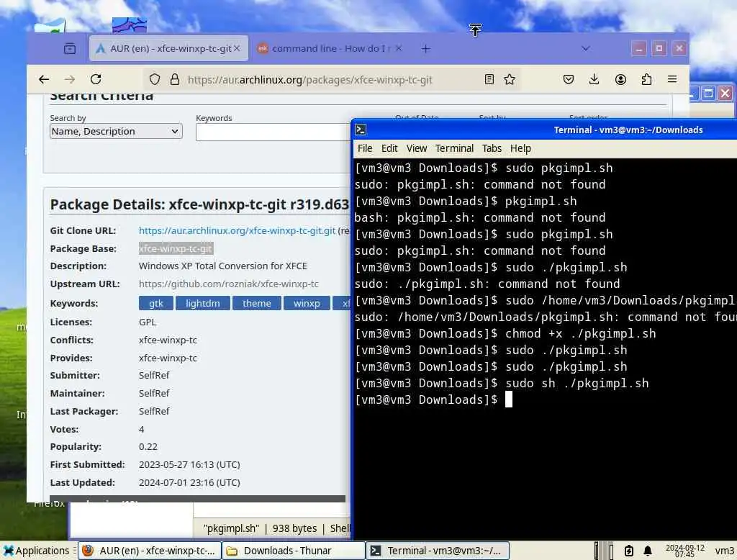
Task: Switch to the 'command line - How do I' tab
Action: click(x=329, y=48)
